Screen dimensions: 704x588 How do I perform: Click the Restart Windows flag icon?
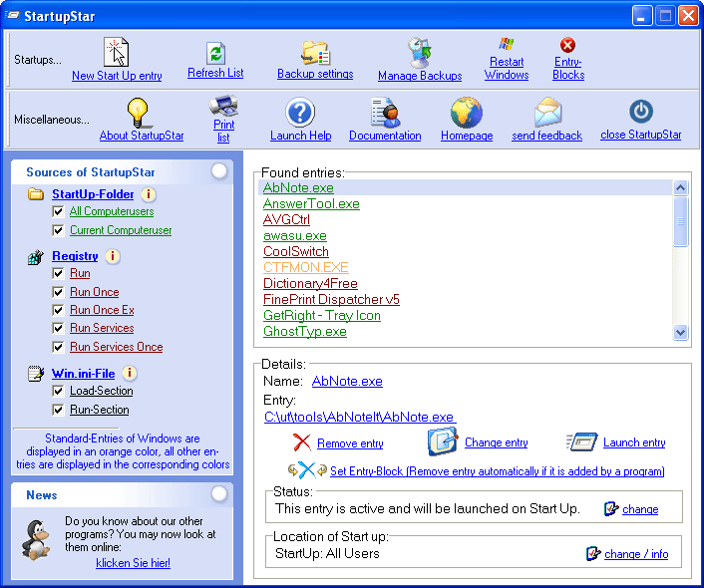[x=507, y=45]
